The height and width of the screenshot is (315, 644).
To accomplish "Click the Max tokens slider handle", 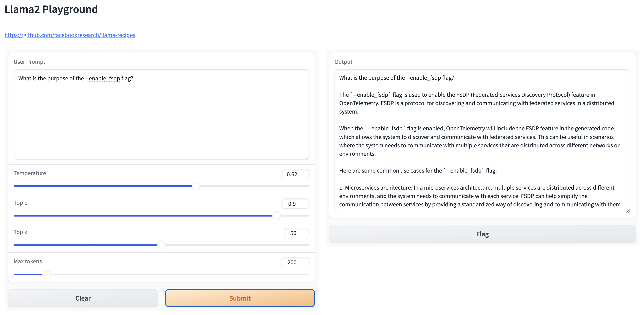I will point(47,274).
